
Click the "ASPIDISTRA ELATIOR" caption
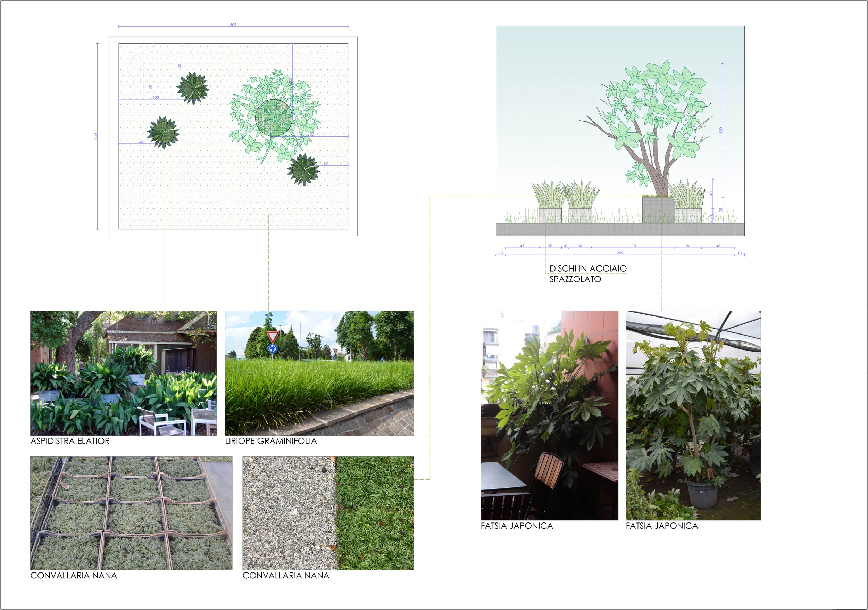[70, 441]
